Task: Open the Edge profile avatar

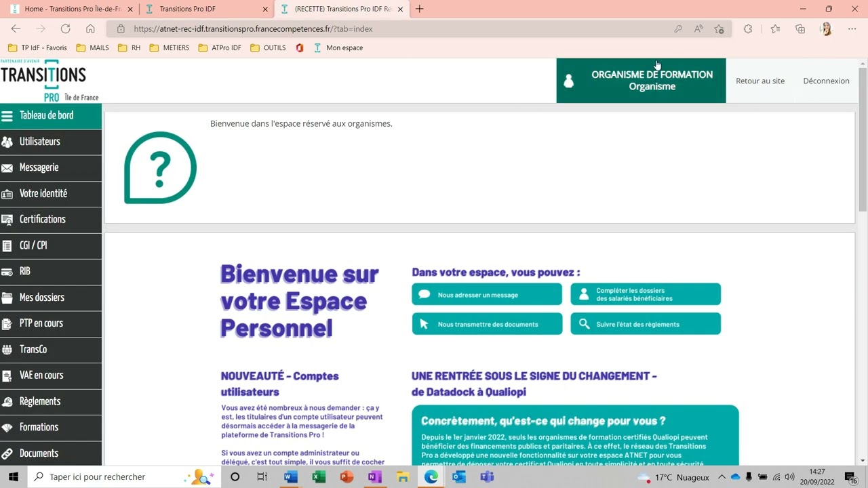Action: tap(826, 29)
